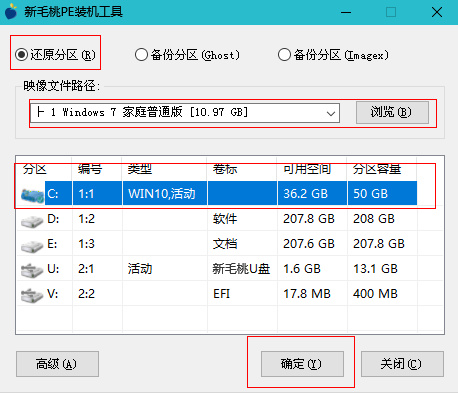Click the 确定 (Y) confirm button
The image size is (458, 393).
302,364
